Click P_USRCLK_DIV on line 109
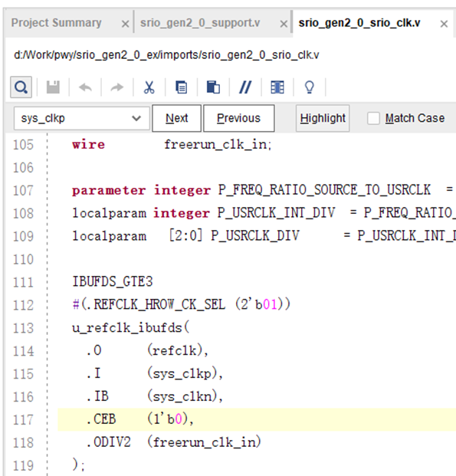This screenshot has width=456, height=476. 255,236
